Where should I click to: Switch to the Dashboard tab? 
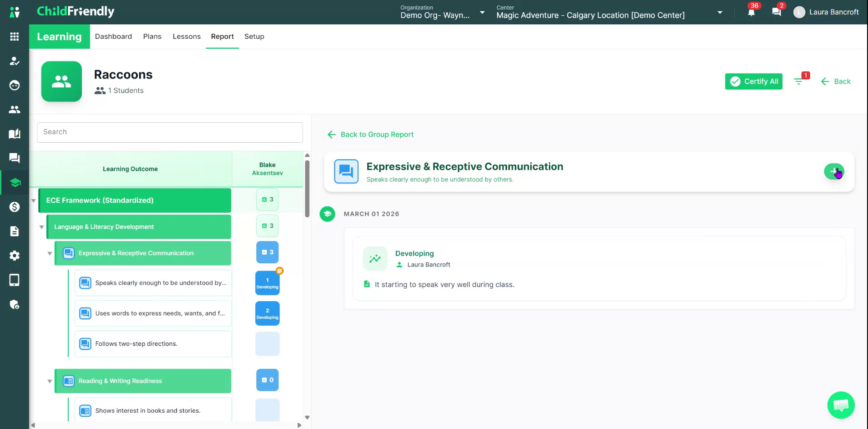coord(113,37)
